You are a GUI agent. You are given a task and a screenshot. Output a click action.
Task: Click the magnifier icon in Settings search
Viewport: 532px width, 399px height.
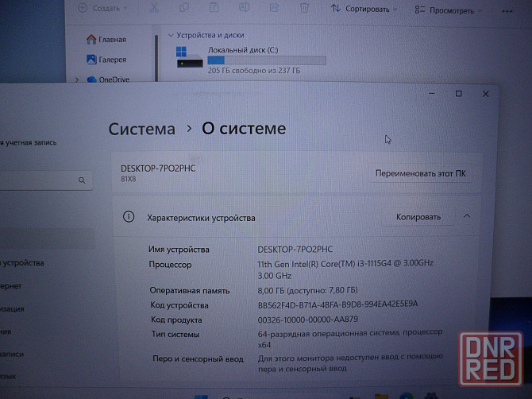click(x=82, y=180)
